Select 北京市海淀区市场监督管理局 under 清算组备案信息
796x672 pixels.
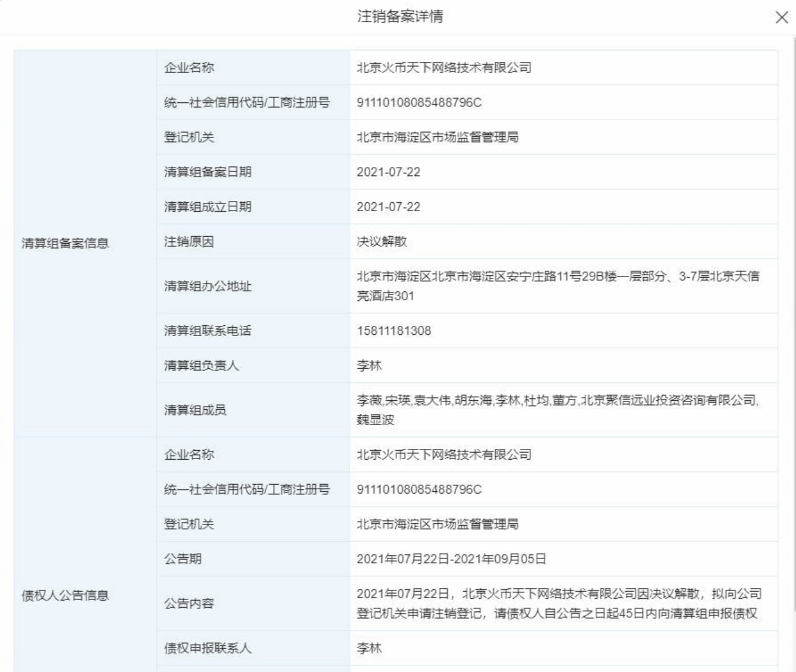click(x=438, y=137)
